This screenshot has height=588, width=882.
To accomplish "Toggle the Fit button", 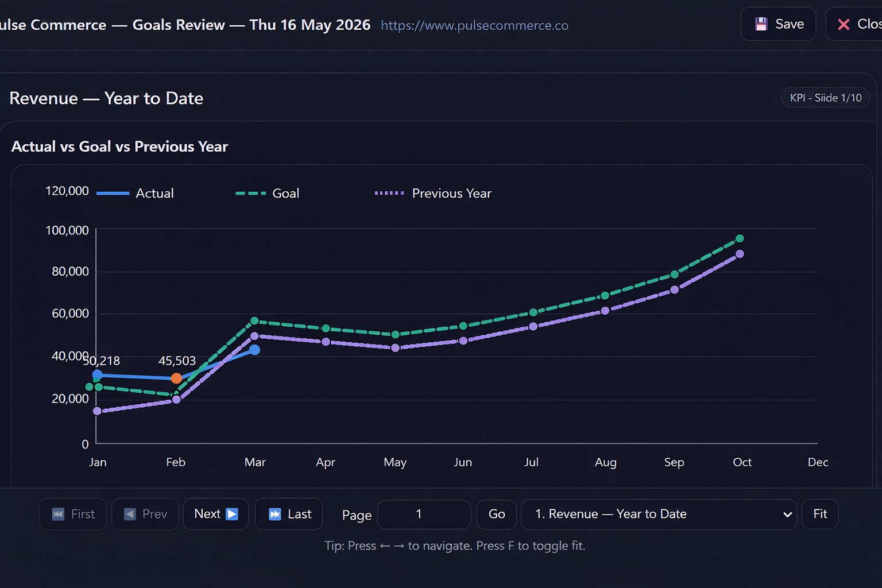I will (820, 514).
